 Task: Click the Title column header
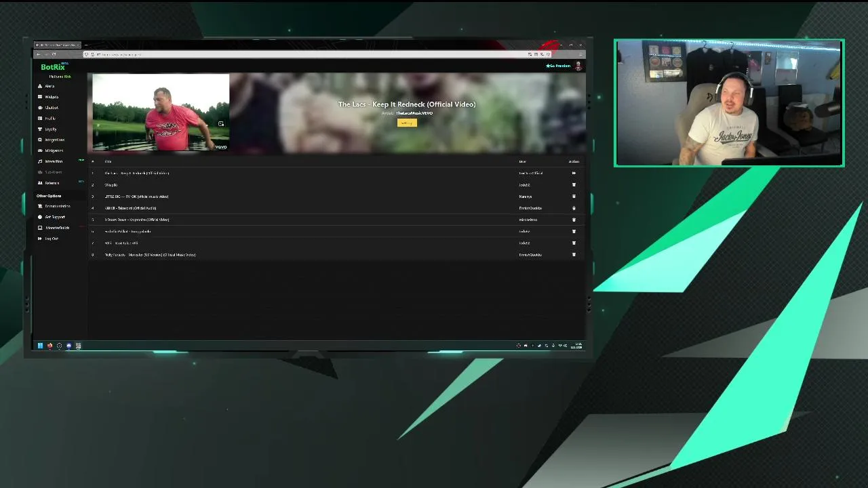(108, 161)
